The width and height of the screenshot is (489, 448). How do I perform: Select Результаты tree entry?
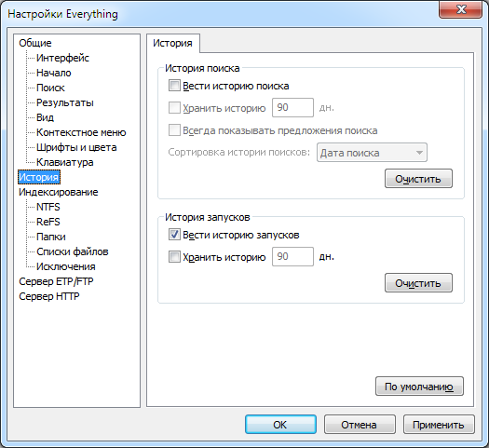(x=65, y=102)
